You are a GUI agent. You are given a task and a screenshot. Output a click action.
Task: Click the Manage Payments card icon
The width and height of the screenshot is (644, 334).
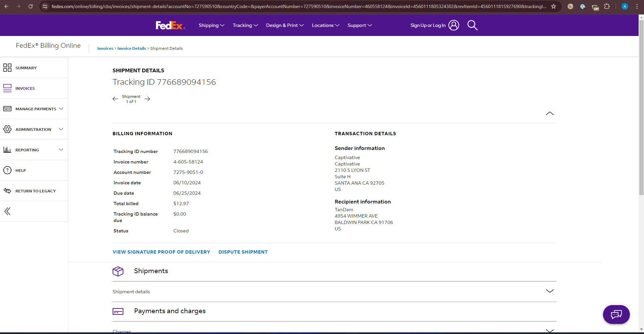click(x=7, y=109)
